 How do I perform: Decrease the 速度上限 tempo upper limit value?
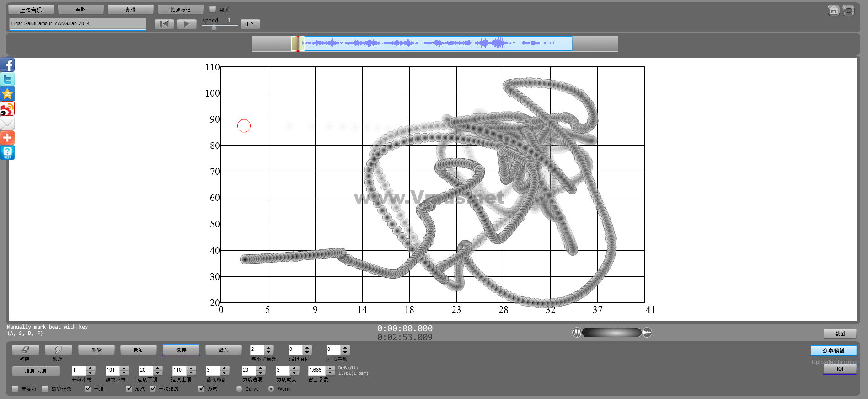192,372
